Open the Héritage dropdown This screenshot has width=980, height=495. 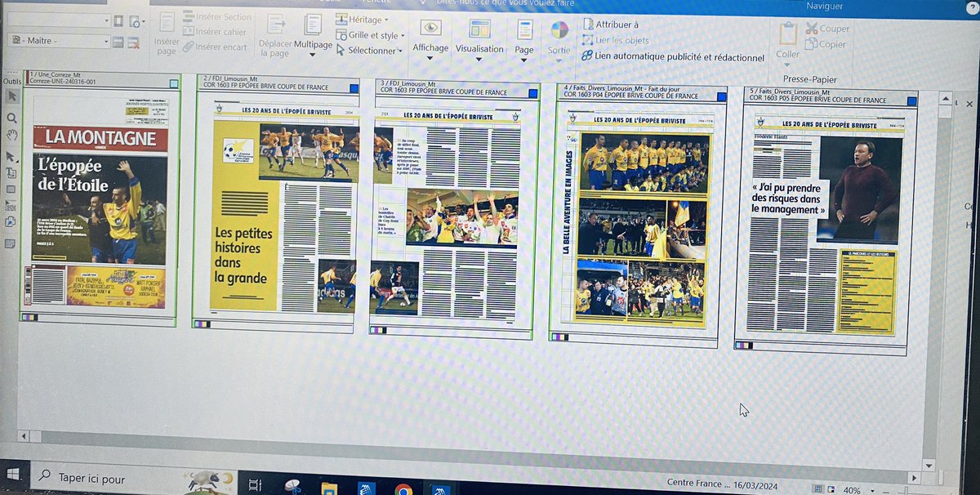point(363,20)
